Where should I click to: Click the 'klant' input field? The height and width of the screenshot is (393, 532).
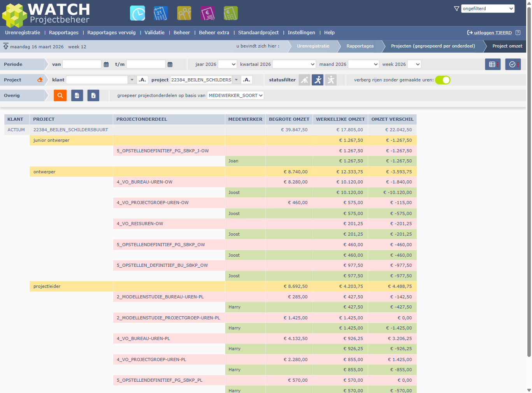[97, 80]
